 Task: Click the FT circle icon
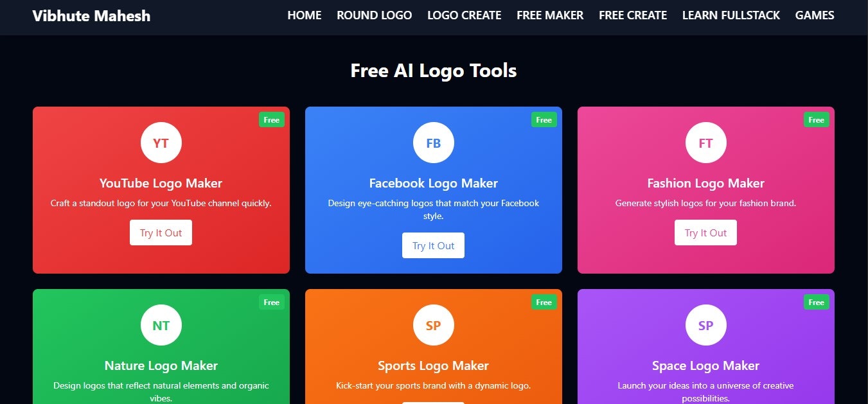point(706,143)
